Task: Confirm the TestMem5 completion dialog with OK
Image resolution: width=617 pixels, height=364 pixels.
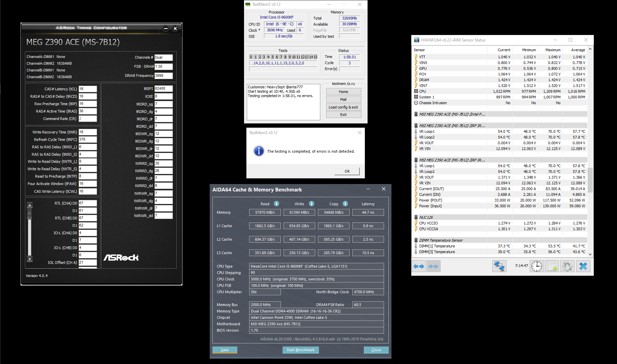Action: tap(347, 171)
